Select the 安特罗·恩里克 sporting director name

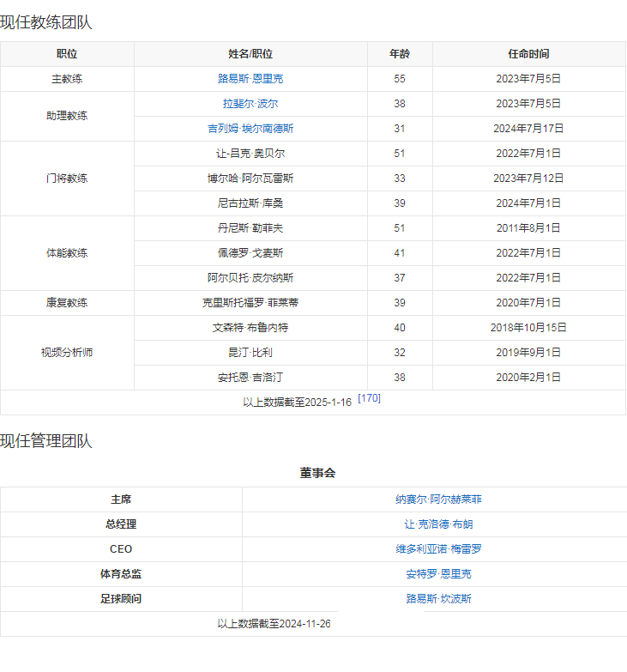click(x=438, y=574)
